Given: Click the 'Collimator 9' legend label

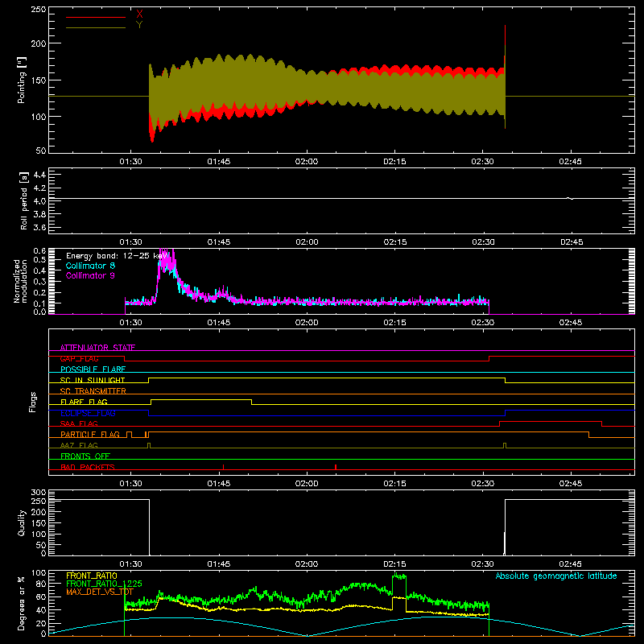Looking at the screenshot, I should click(90, 275).
